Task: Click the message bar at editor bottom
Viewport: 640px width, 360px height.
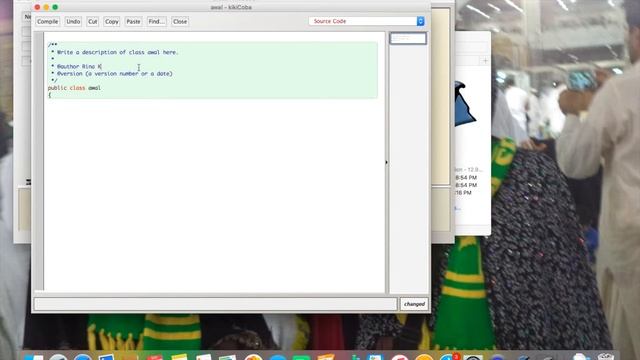Action: (x=216, y=304)
